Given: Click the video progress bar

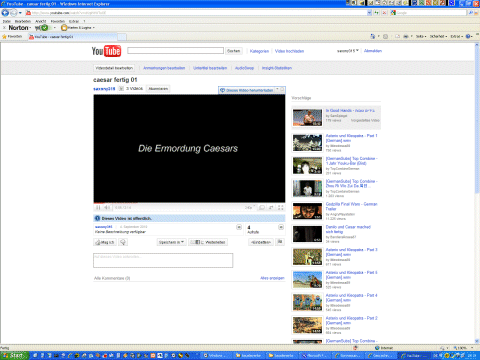Looking at the screenshot, I should point(189,203).
